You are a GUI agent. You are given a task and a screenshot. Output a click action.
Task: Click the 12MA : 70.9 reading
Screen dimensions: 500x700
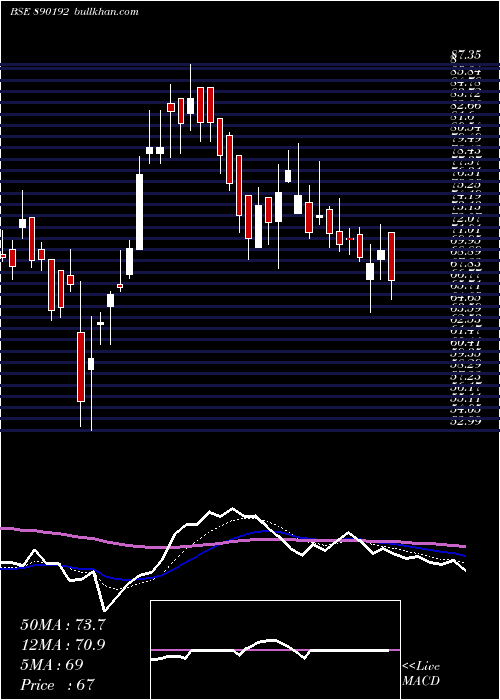click(x=63, y=645)
